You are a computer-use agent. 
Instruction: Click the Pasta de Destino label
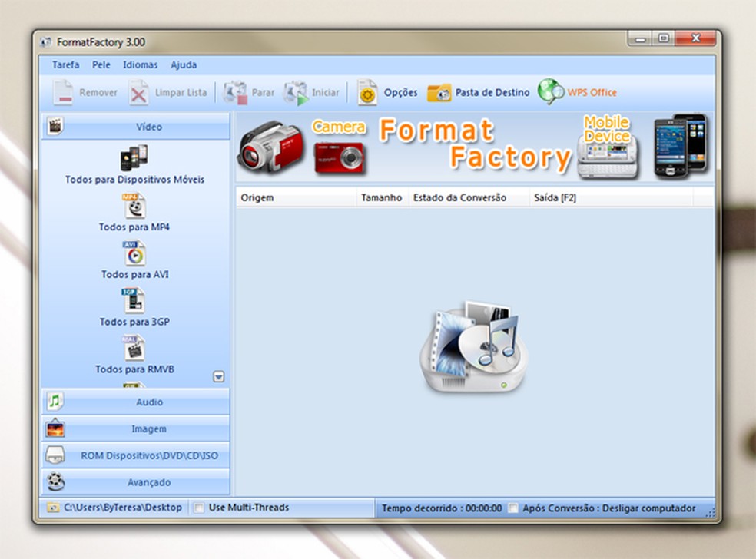click(x=492, y=92)
